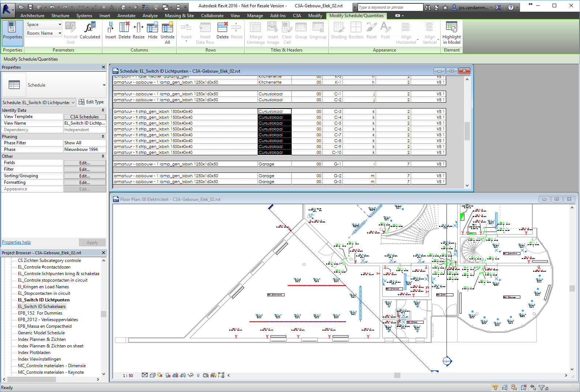
Task: Click the search keyword input field
Action: 390,7
